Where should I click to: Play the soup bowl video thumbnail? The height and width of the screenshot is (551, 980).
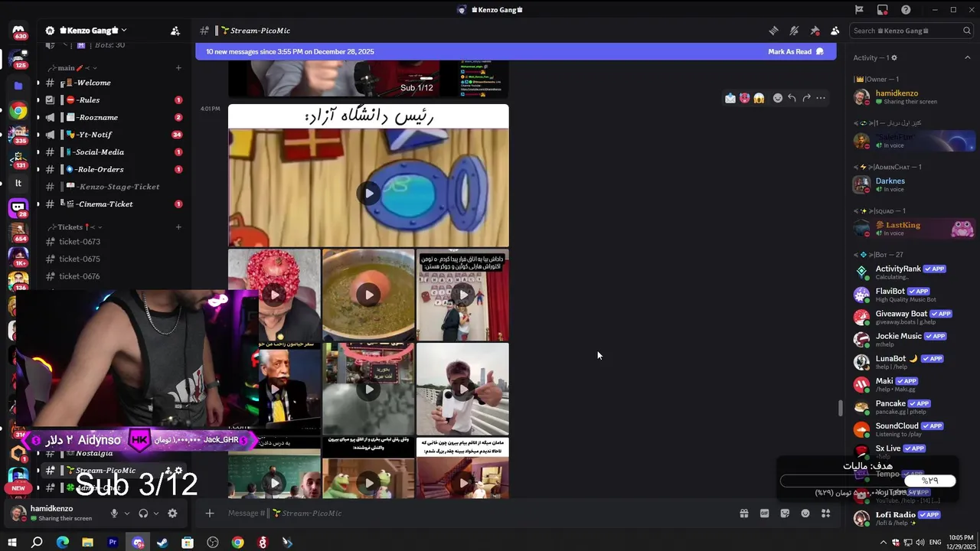pos(368,295)
